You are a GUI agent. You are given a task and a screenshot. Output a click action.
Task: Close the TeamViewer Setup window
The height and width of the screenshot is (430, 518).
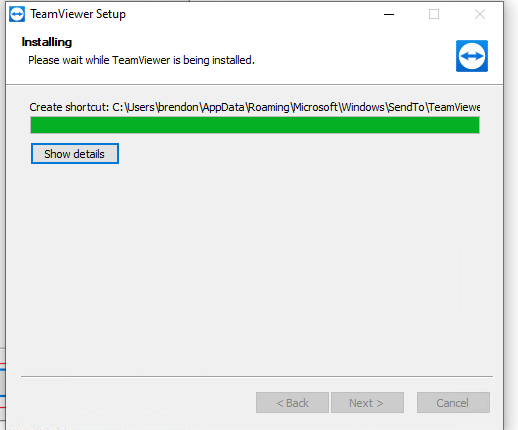[x=480, y=14]
